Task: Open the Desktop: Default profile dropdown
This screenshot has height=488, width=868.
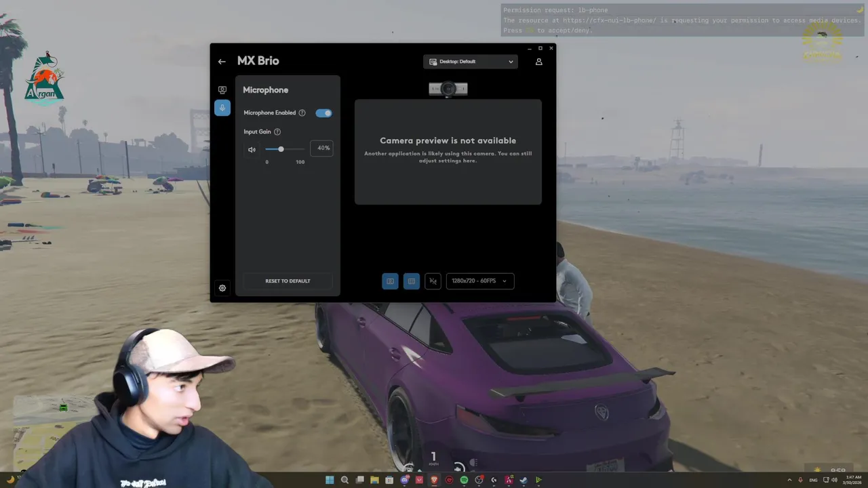Action: (x=471, y=62)
